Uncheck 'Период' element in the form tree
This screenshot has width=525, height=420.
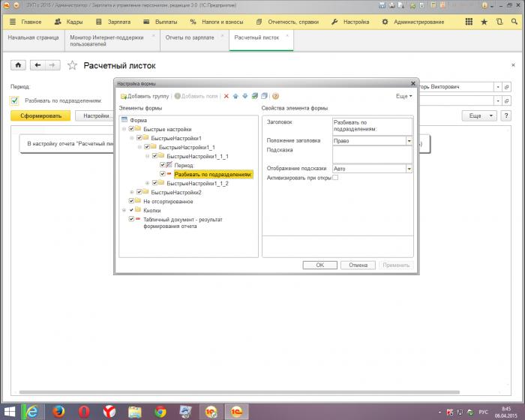pos(163,165)
